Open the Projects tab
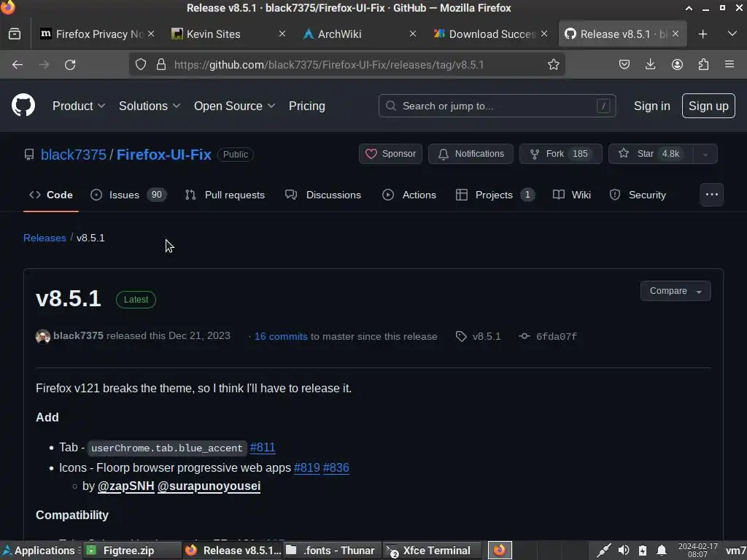 [495, 195]
